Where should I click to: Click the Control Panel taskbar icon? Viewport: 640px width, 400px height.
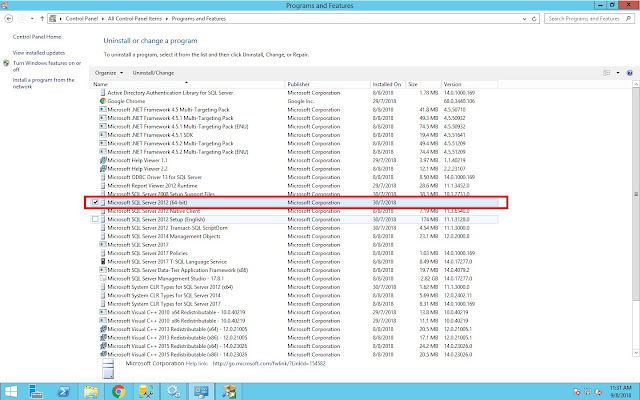tap(201, 392)
